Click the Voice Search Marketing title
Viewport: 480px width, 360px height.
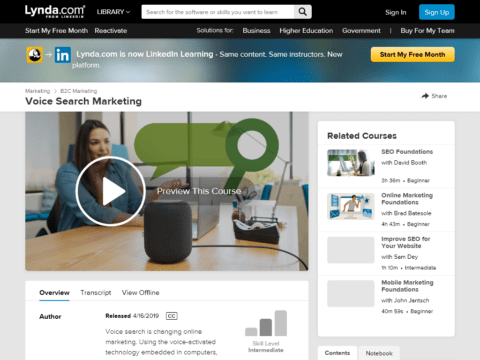click(x=83, y=101)
